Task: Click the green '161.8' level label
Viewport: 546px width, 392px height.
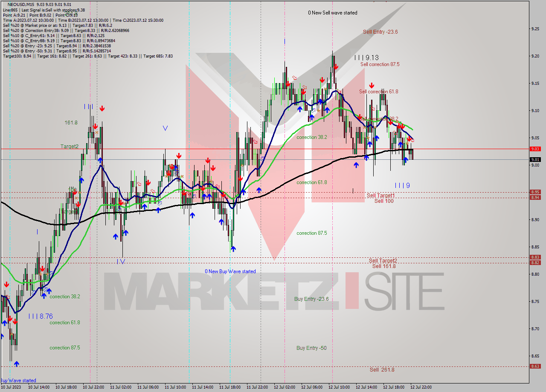Action: [x=71, y=123]
